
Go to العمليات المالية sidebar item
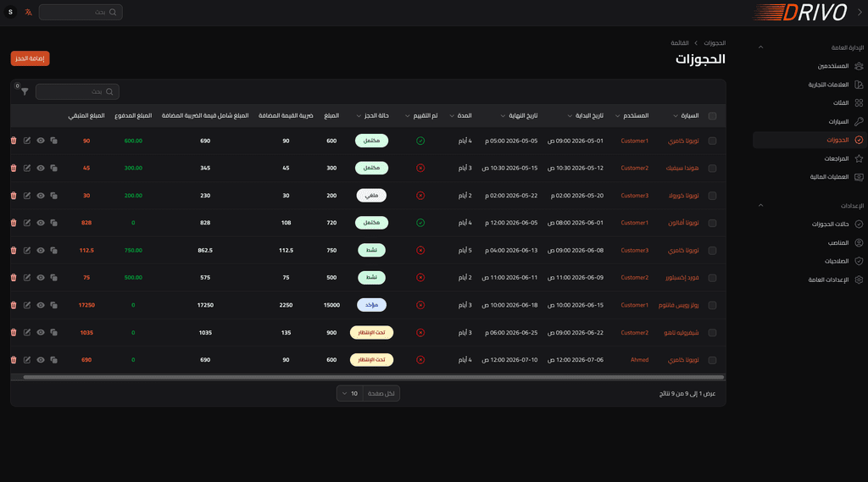click(829, 177)
